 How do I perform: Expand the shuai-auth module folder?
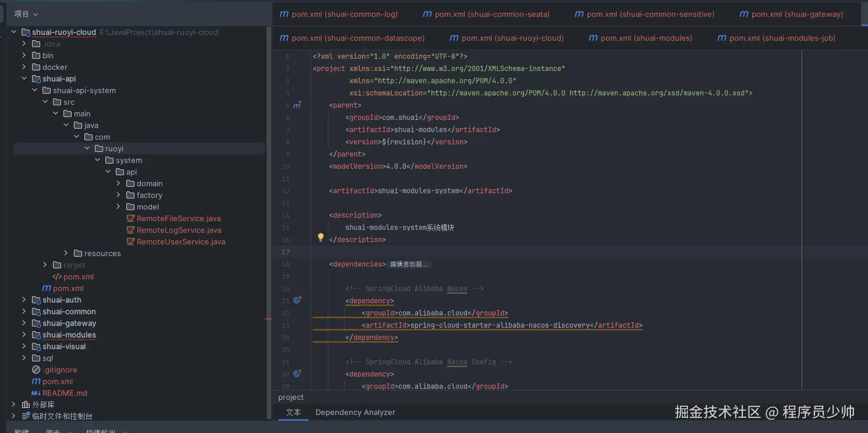tap(24, 300)
